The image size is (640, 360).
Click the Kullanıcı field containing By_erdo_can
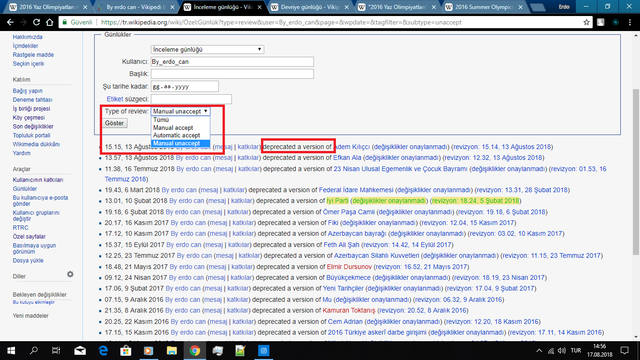pos(232,62)
